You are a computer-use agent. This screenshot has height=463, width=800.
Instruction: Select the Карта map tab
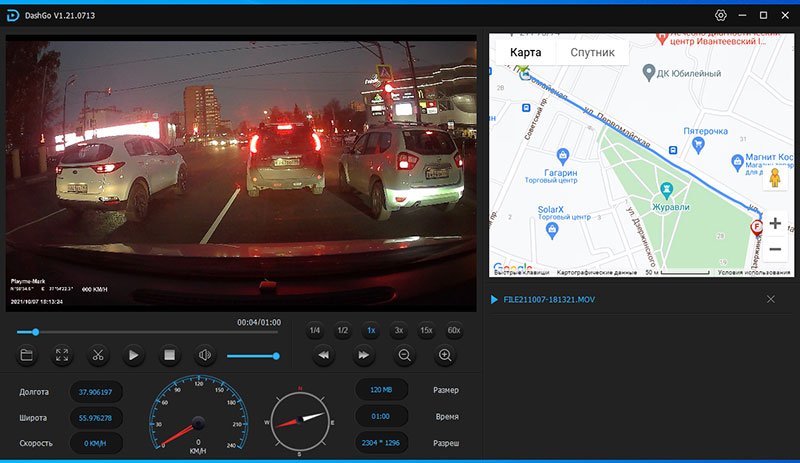pos(526,52)
